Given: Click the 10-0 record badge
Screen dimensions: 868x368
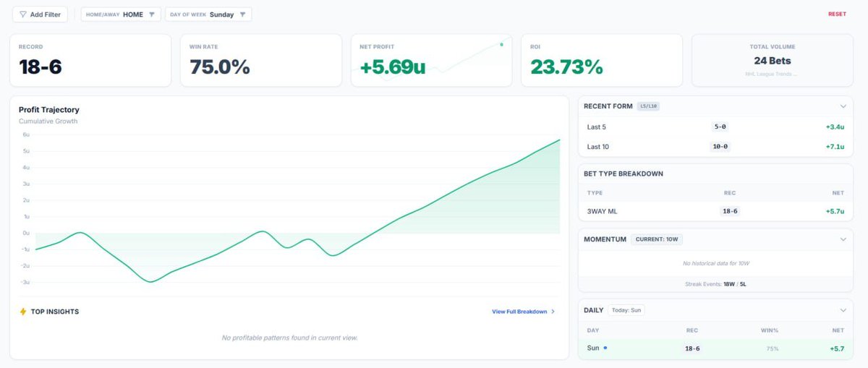Looking at the screenshot, I should (x=720, y=147).
